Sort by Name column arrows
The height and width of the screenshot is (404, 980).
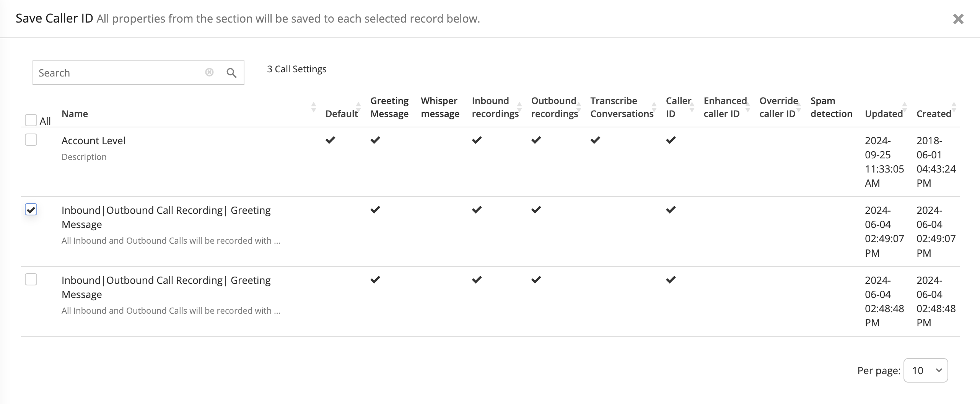[x=314, y=107]
